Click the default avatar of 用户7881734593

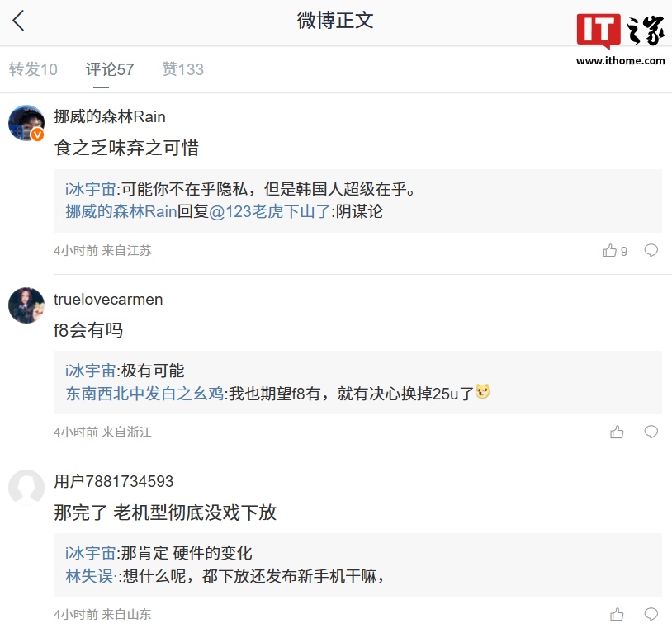click(x=26, y=487)
